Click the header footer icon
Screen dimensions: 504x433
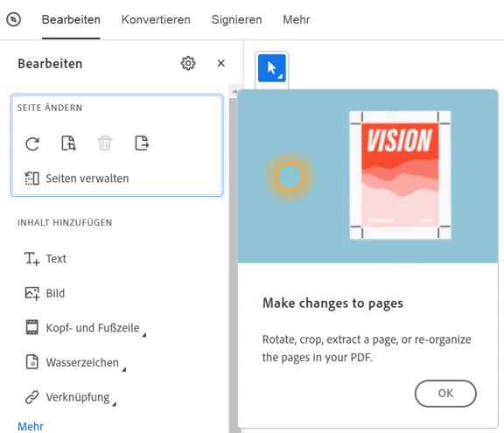(x=31, y=328)
